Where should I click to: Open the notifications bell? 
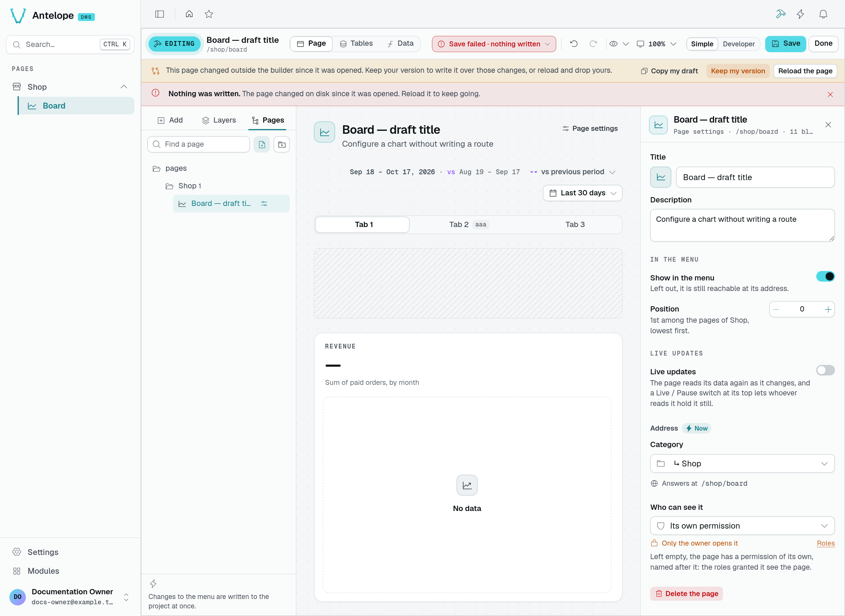(823, 14)
